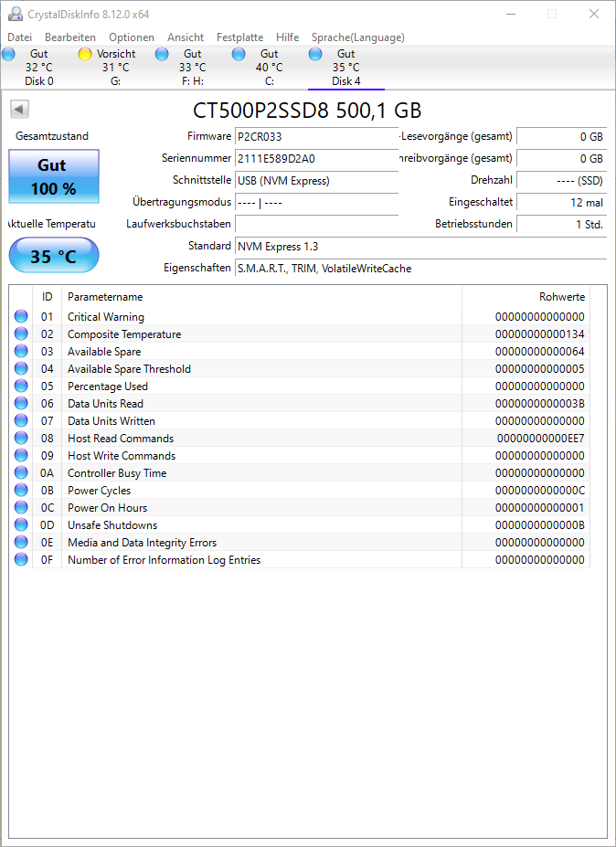Click the Standard field NVM Express 1.3

(x=421, y=247)
